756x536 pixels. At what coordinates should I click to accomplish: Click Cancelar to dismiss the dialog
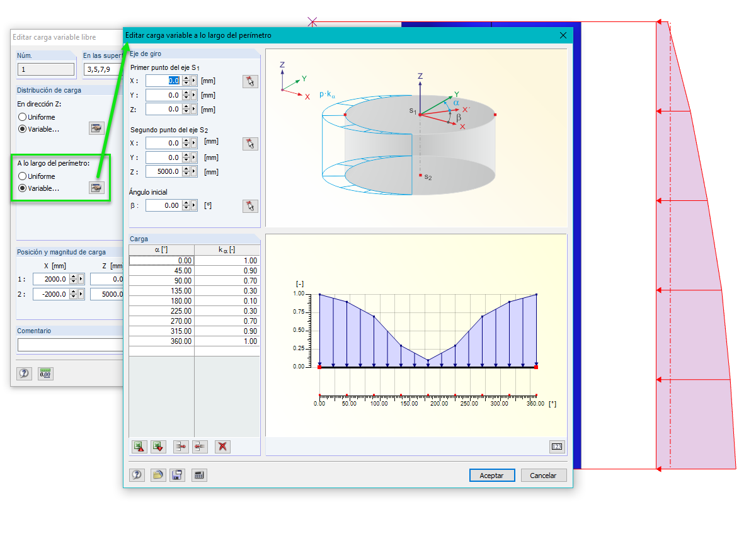pyautogui.click(x=544, y=476)
